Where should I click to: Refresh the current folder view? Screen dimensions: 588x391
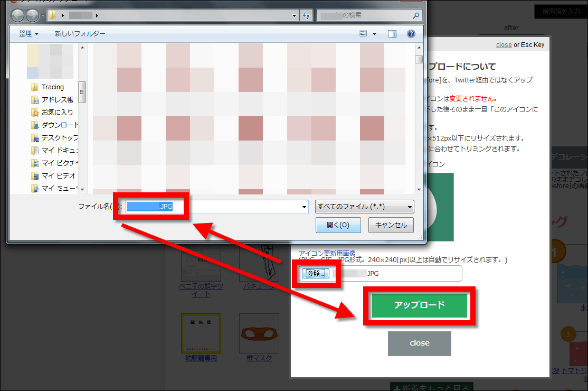pos(306,15)
